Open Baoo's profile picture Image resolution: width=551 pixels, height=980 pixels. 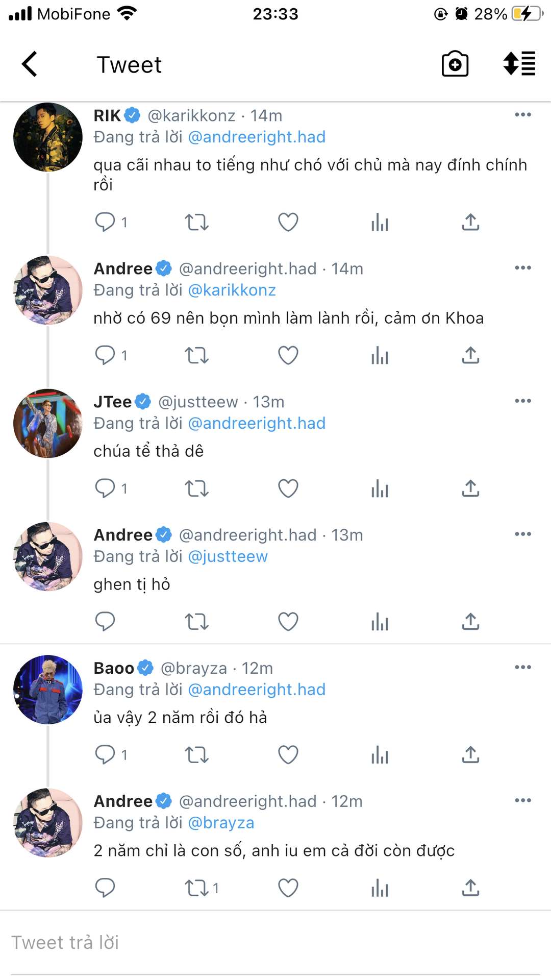[48, 690]
